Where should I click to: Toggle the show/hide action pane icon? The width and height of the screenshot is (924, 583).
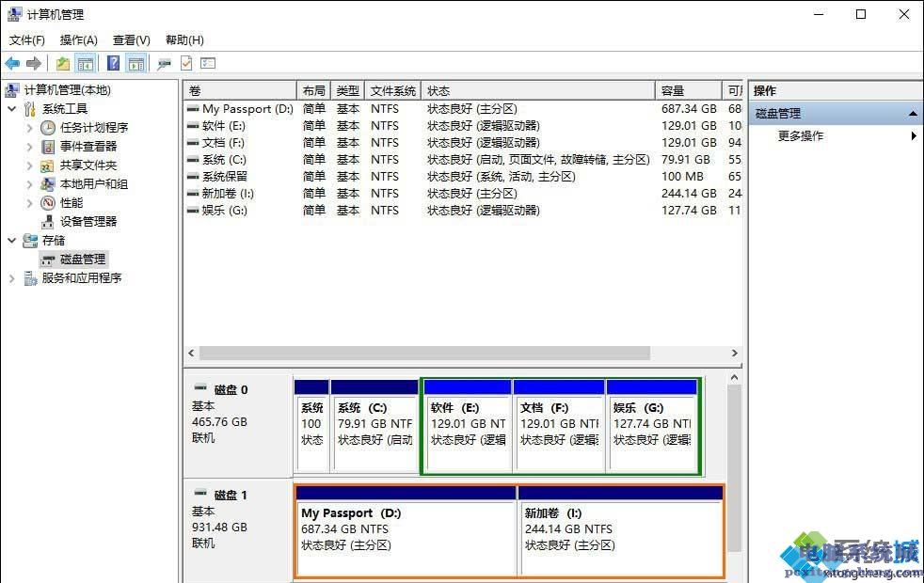136,63
